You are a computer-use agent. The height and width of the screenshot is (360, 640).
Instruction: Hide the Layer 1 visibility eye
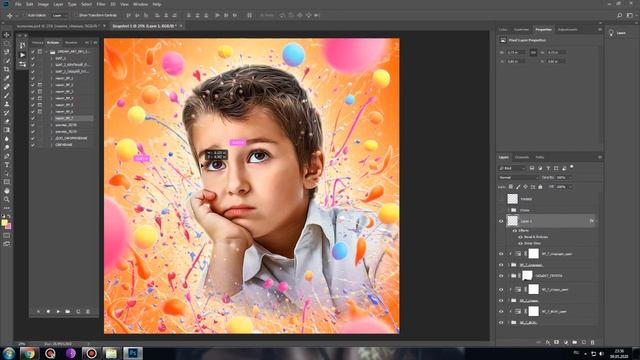501,221
